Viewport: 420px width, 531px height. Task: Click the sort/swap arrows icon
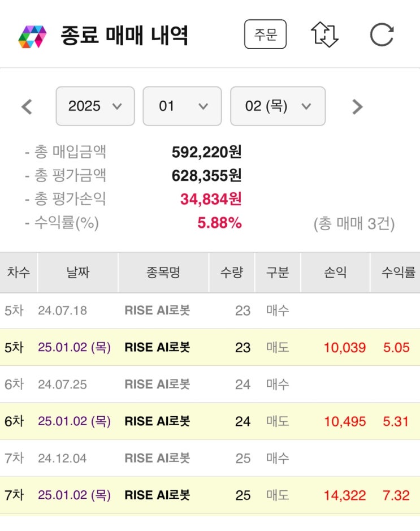(x=324, y=34)
